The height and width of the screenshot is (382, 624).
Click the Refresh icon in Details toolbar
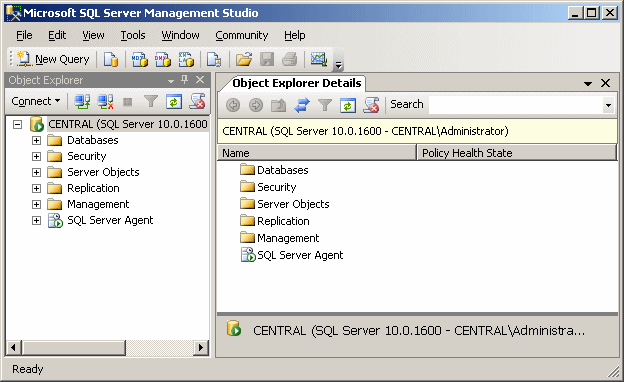point(348,105)
